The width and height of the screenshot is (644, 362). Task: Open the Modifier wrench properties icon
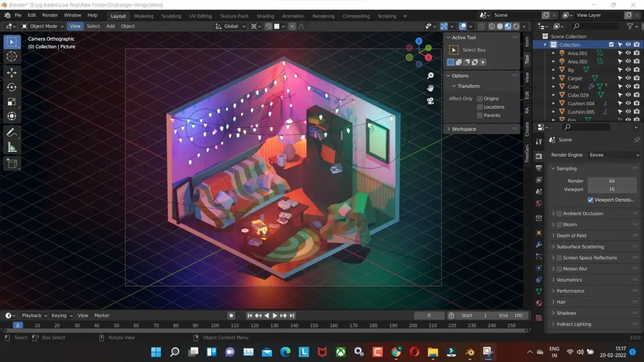pos(539,245)
